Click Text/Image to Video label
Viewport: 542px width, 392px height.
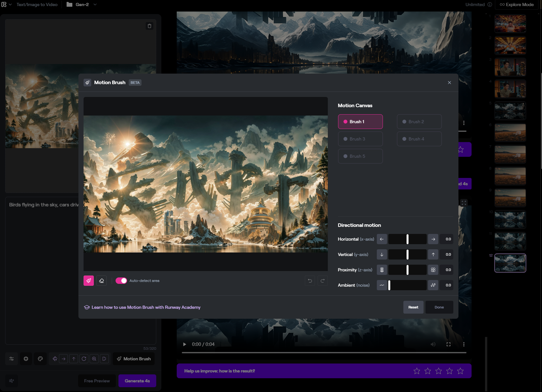[37, 4]
